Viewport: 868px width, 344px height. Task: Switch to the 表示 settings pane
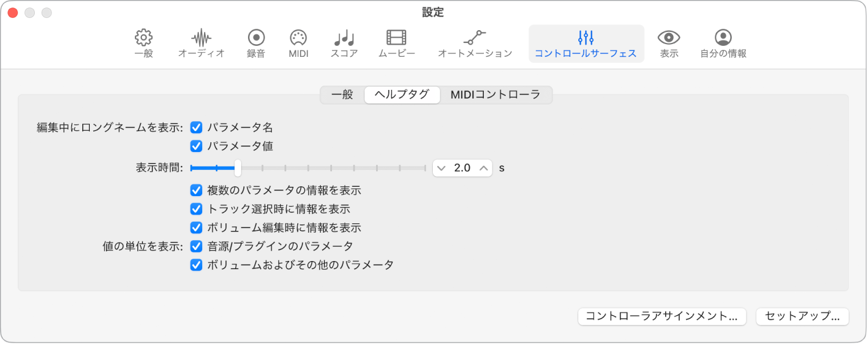(x=668, y=44)
